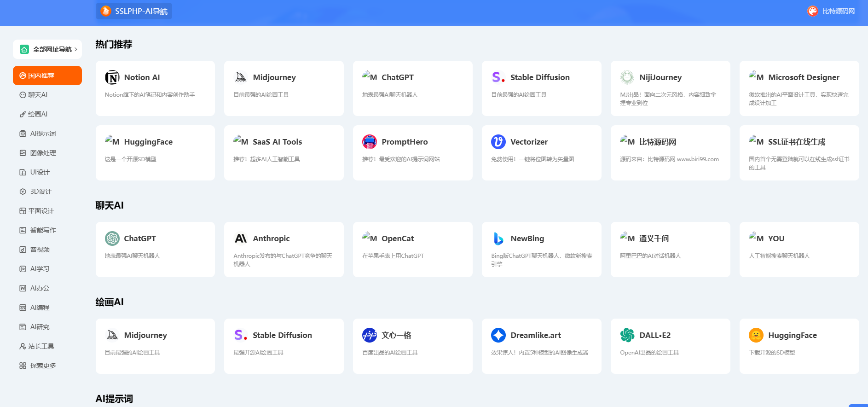Click the HuggingFace emoji icon in 绘画AI
Image resolution: width=868 pixels, height=407 pixels.
[x=756, y=335]
